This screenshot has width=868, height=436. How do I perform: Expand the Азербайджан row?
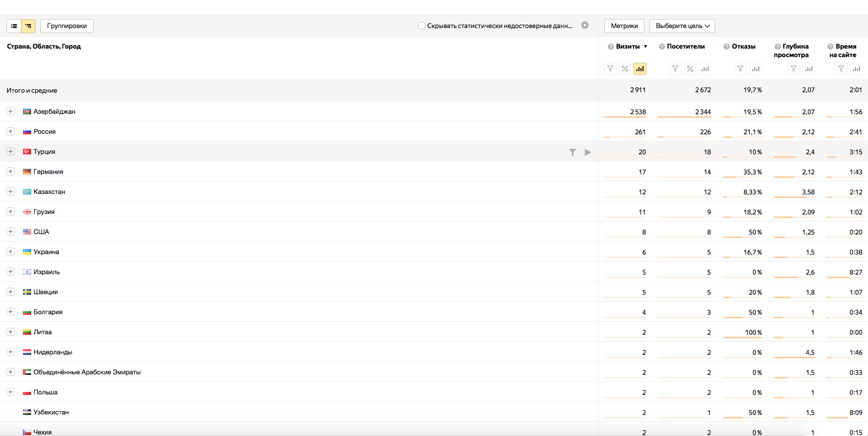point(11,111)
